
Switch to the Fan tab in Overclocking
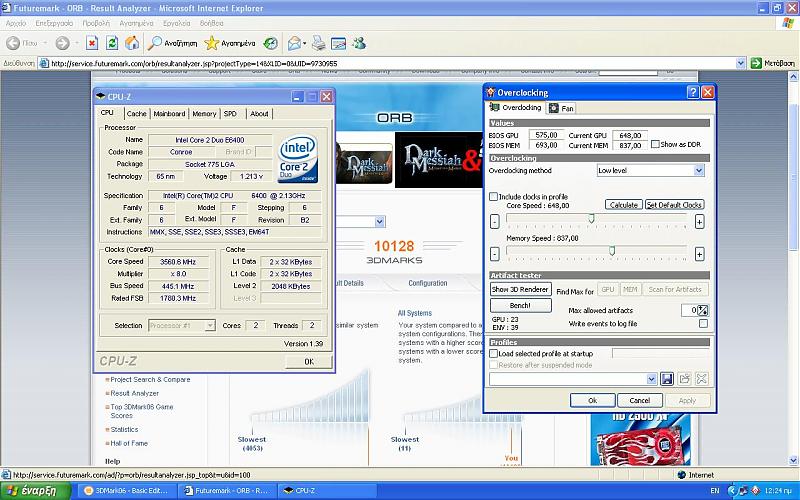pyautogui.click(x=562, y=108)
